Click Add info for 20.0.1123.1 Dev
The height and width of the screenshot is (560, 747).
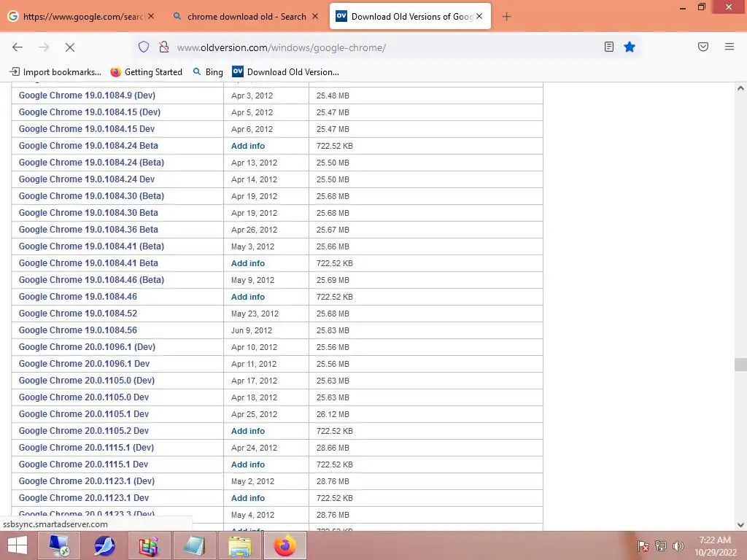pos(248,498)
